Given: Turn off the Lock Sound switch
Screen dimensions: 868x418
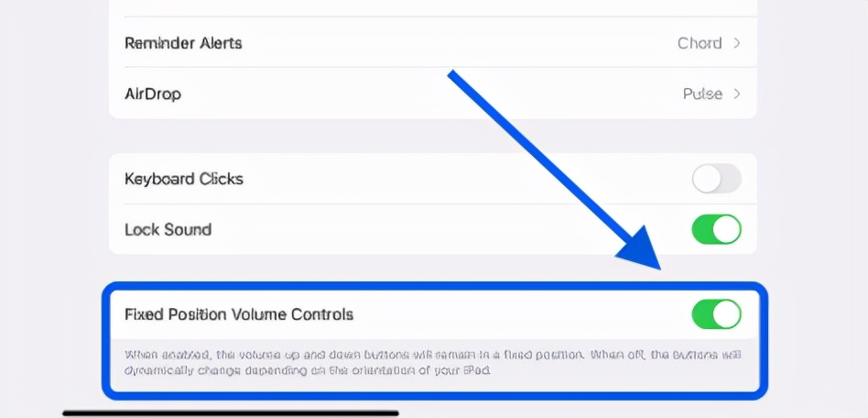Looking at the screenshot, I should click(x=716, y=229).
